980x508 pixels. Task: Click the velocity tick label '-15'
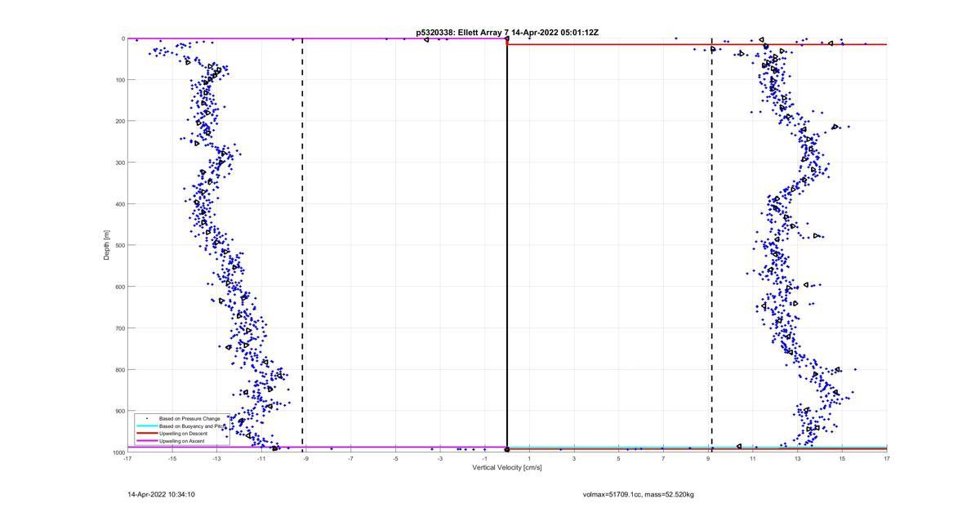pos(171,459)
